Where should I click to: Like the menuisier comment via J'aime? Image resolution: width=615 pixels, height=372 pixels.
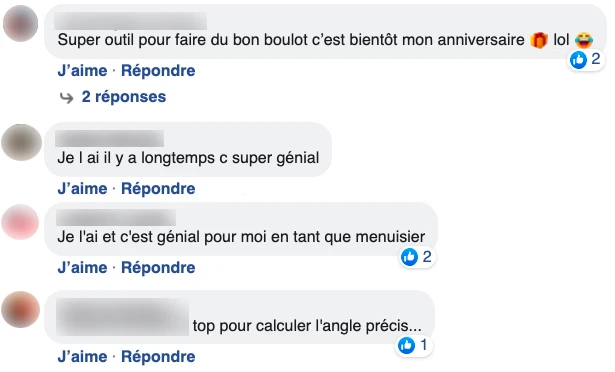(x=82, y=268)
